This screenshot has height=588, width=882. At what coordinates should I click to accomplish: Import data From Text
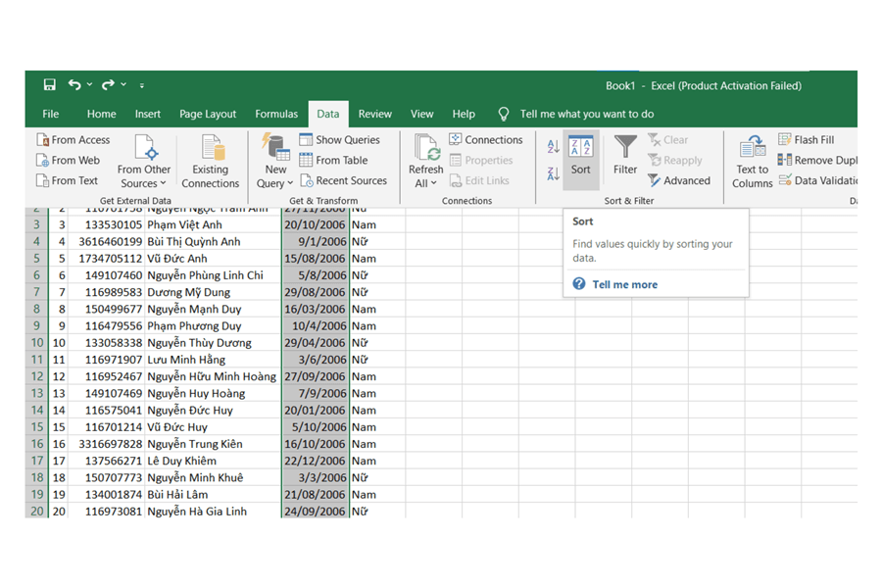click(67, 180)
